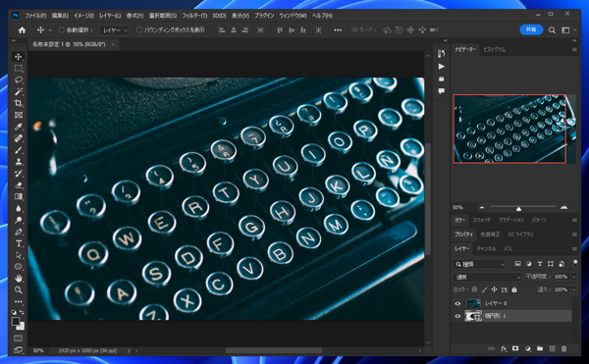Open the イメージ(I) menu
Screen dimensions: 589x364
(83, 16)
